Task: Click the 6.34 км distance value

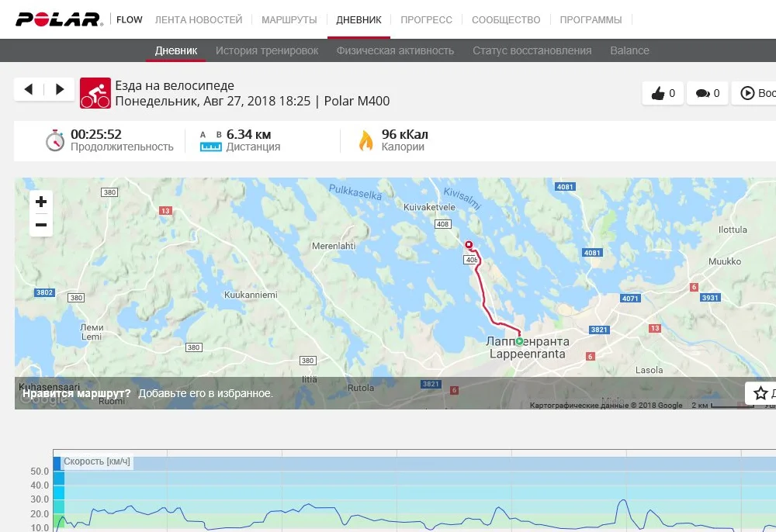Action: pos(248,134)
